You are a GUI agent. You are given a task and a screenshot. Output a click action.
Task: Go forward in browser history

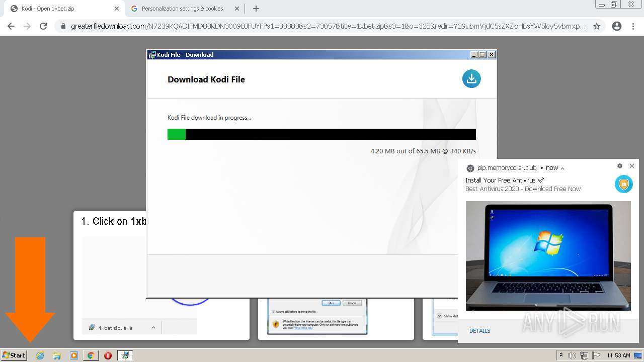coord(27,26)
